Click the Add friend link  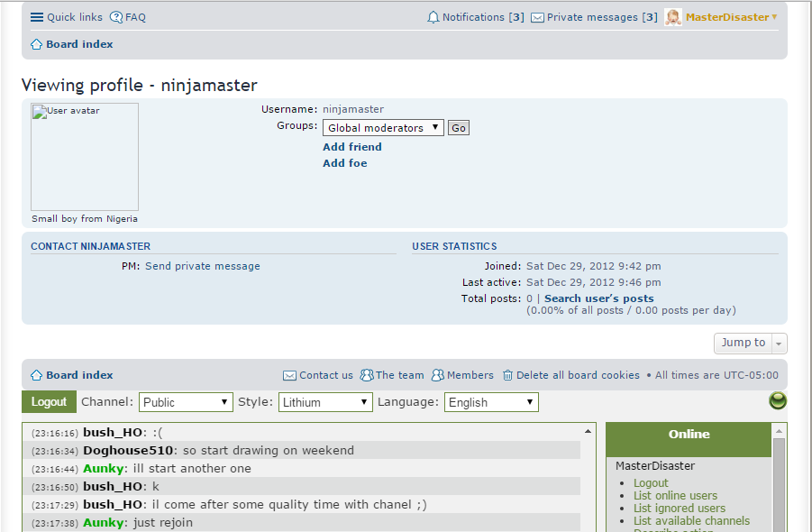[352, 147]
